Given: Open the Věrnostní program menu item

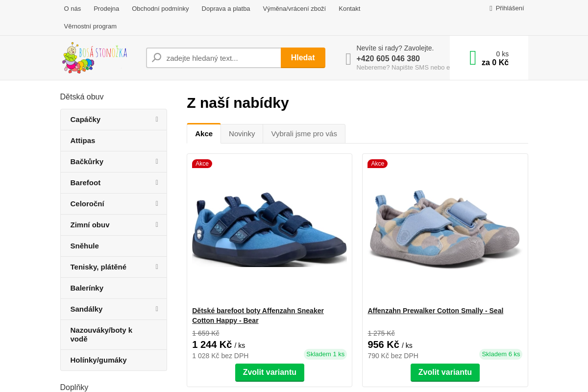Looking at the screenshot, I should click(x=90, y=26).
